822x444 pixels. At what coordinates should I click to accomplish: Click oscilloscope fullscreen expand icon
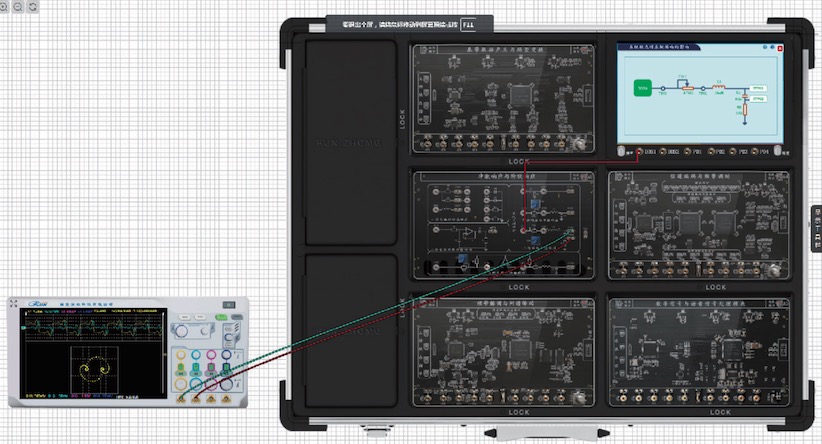coord(229,304)
